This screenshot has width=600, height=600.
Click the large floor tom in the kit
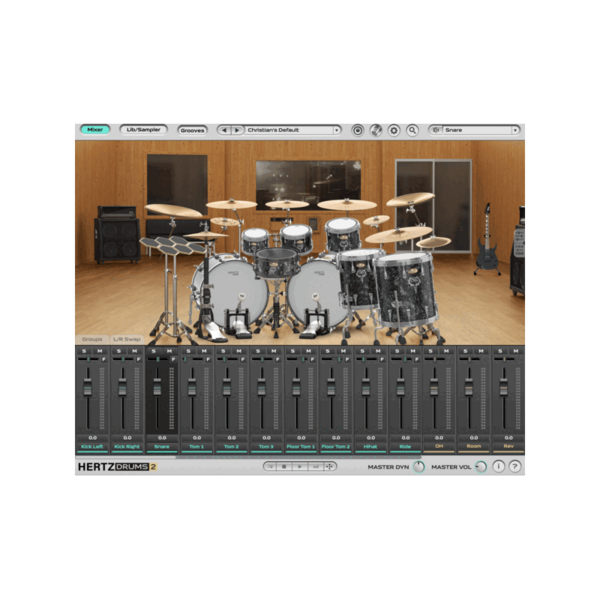tap(406, 289)
